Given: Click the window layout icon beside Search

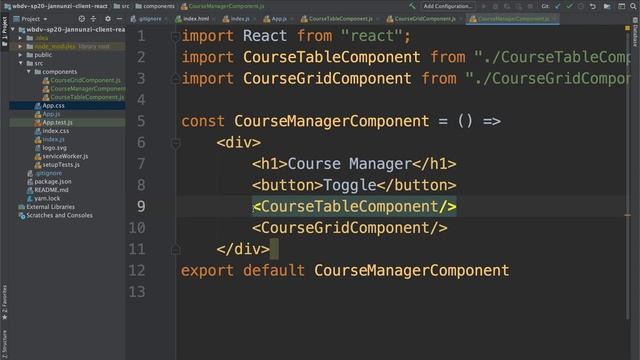Looking at the screenshot, I should [621, 6].
